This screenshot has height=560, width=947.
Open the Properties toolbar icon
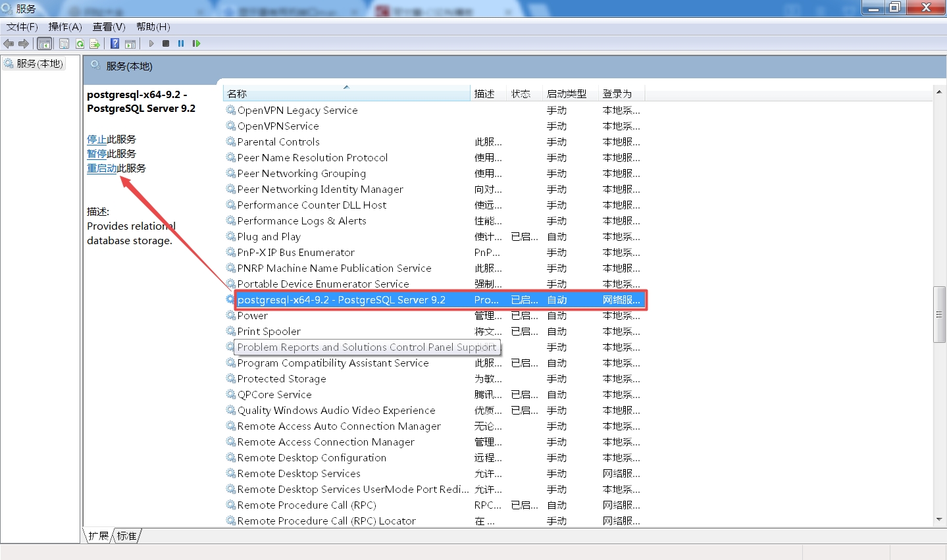(64, 43)
